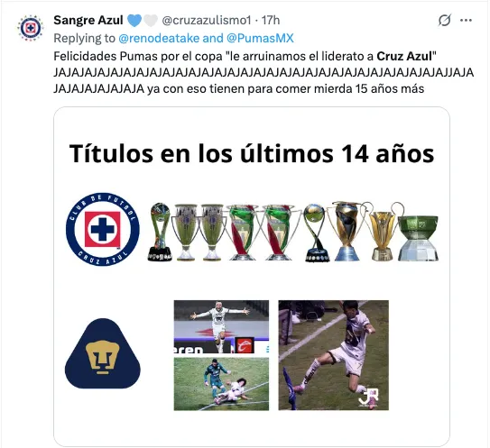
Task: Click the Sangre Azul profile avatar
Action: tap(30, 28)
